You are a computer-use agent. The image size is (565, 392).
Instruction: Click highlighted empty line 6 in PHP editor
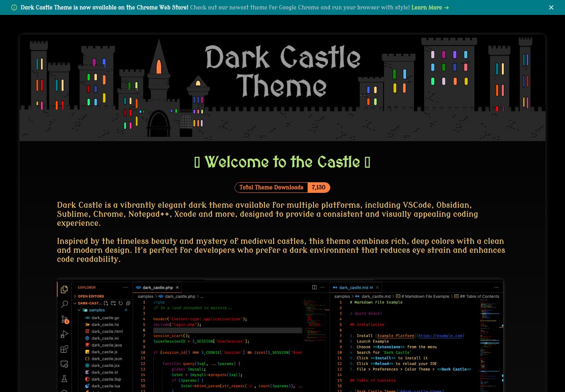click(x=228, y=330)
